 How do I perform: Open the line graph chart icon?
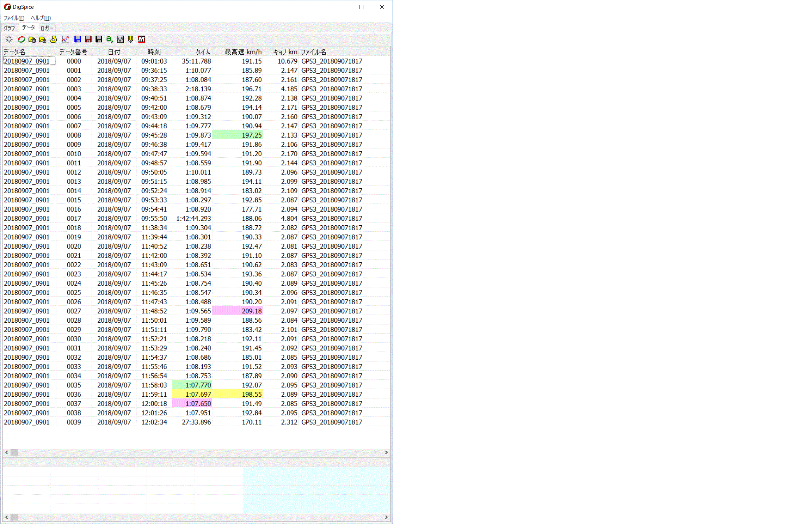(x=66, y=39)
